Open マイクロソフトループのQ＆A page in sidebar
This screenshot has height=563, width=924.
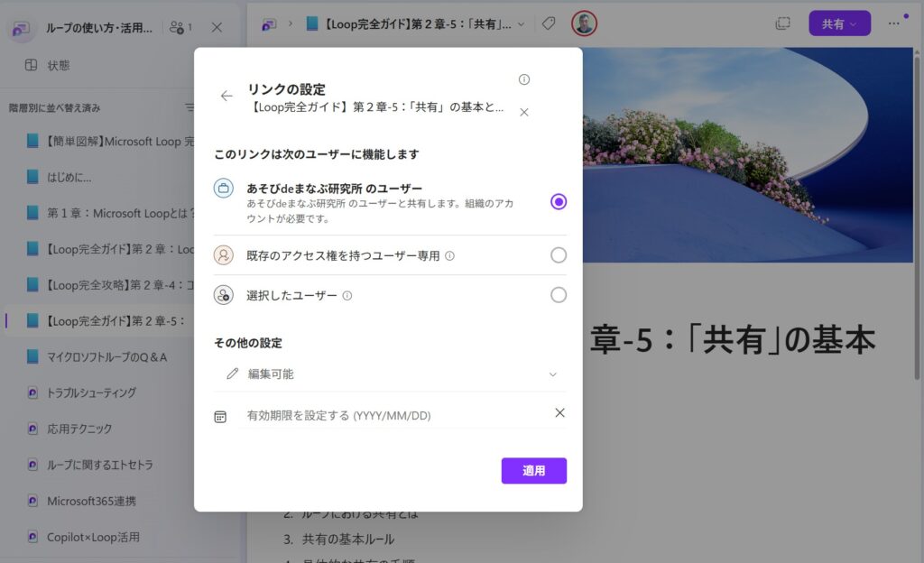[106, 356]
